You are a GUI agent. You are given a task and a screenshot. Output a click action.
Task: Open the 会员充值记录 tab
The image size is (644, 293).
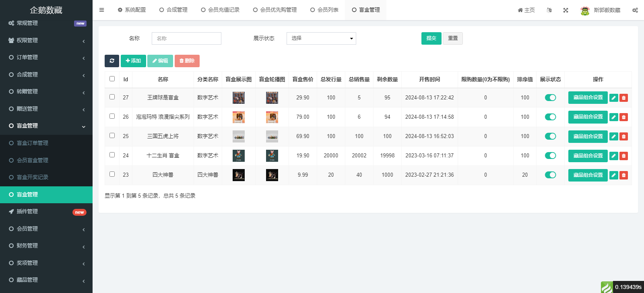[220, 10]
